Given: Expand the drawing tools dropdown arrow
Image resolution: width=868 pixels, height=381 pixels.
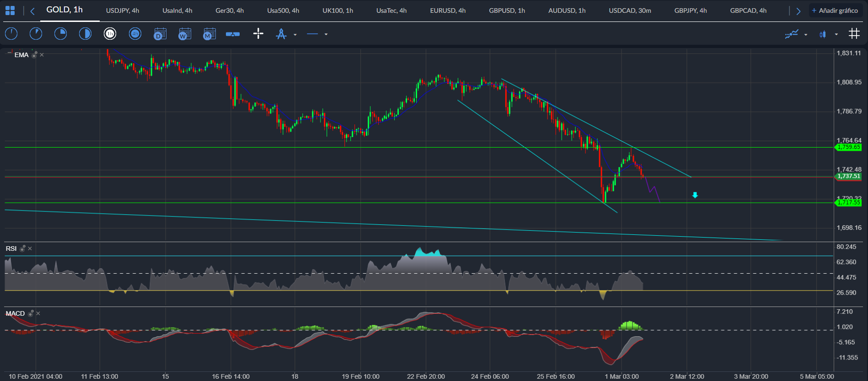Looking at the screenshot, I should click(295, 34).
